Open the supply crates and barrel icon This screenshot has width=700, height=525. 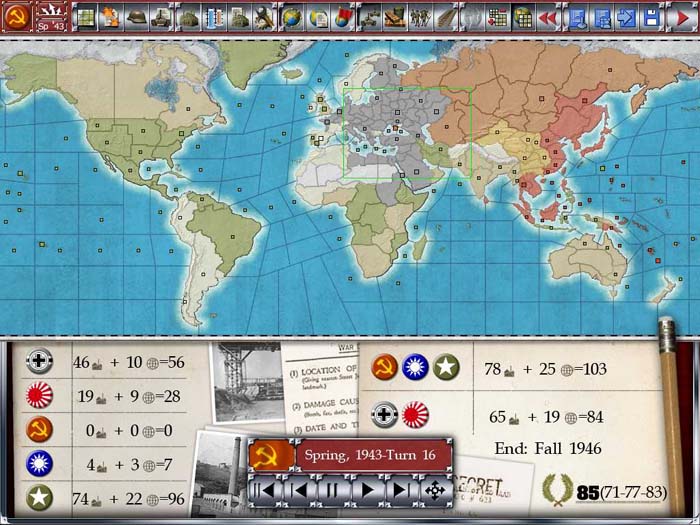[396, 18]
